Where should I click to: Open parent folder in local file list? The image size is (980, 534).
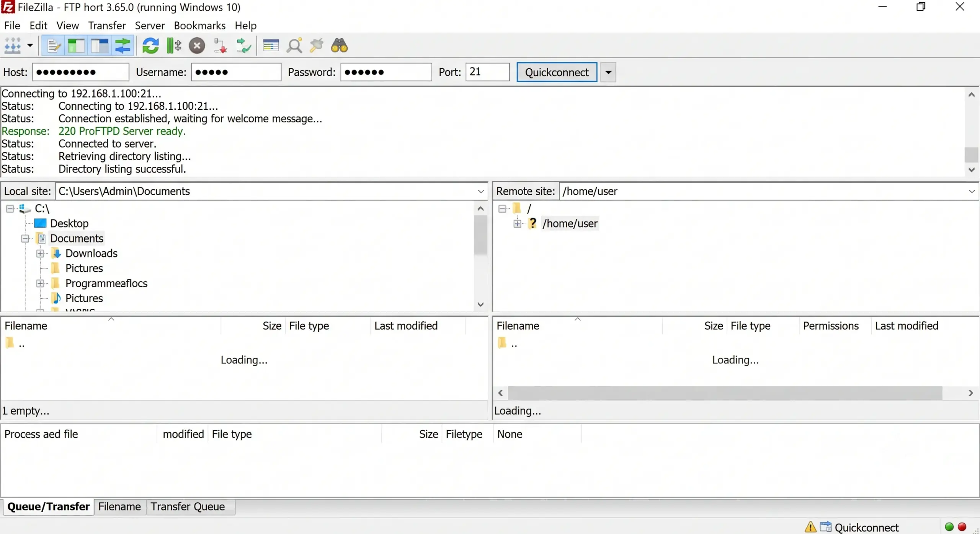15,343
